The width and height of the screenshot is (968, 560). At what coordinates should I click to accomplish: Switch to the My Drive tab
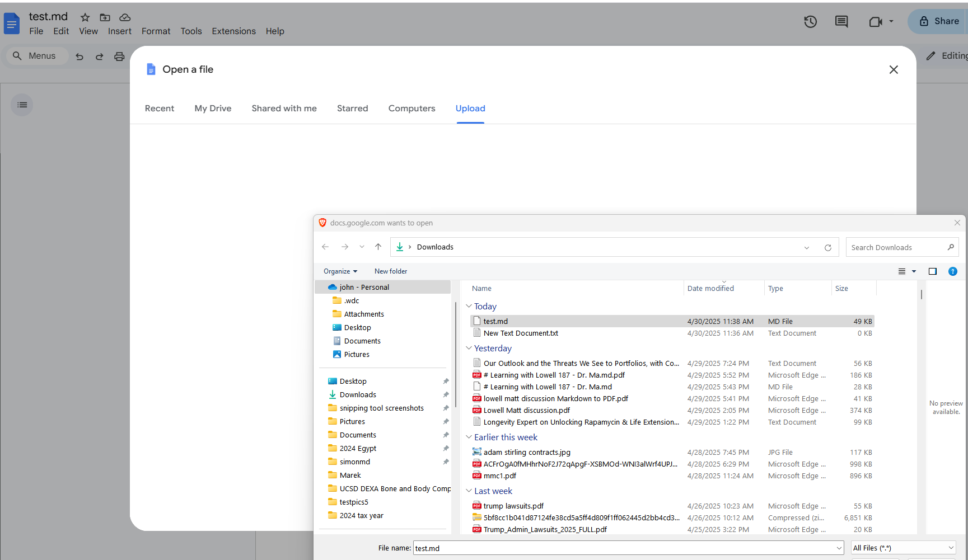213,109
